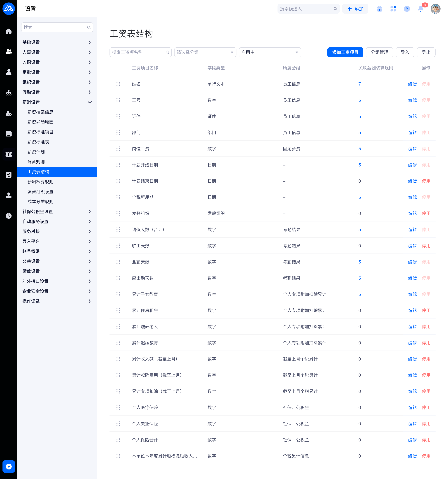Image resolution: width=448 pixels, height=479 pixels.
Task: Focus the settings menu 搜索 field
Action: pos(57,28)
